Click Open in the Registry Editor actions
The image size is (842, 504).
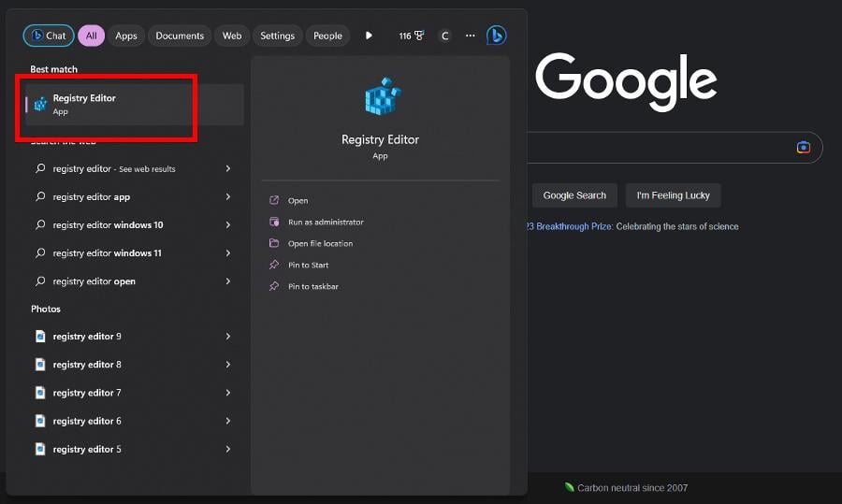tap(298, 201)
